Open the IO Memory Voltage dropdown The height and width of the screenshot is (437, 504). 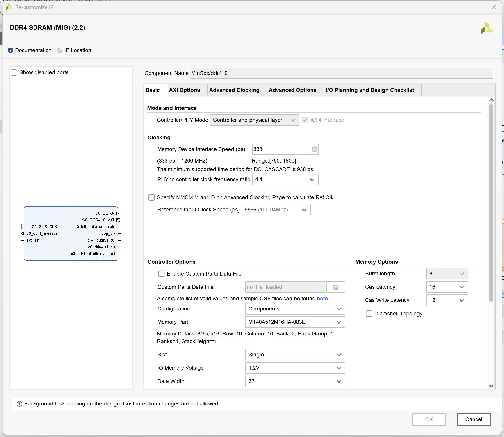coord(295,368)
